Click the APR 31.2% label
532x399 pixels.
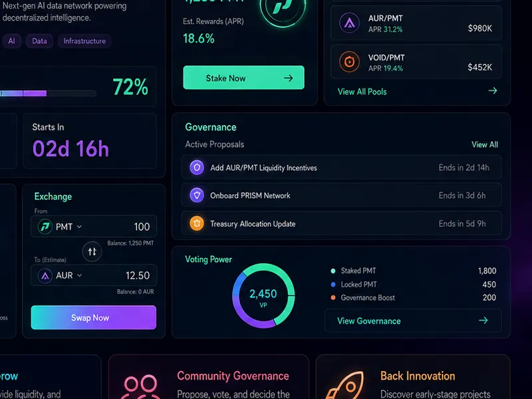pyautogui.click(x=386, y=29)
